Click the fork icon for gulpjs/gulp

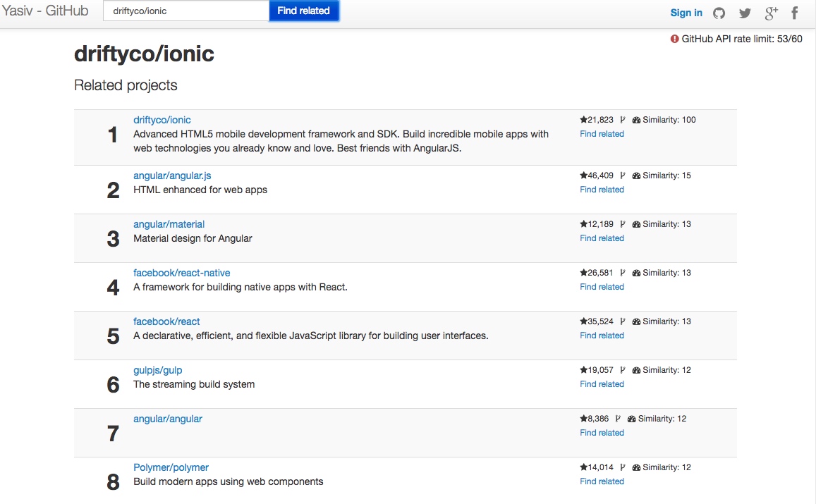[623, 370]
